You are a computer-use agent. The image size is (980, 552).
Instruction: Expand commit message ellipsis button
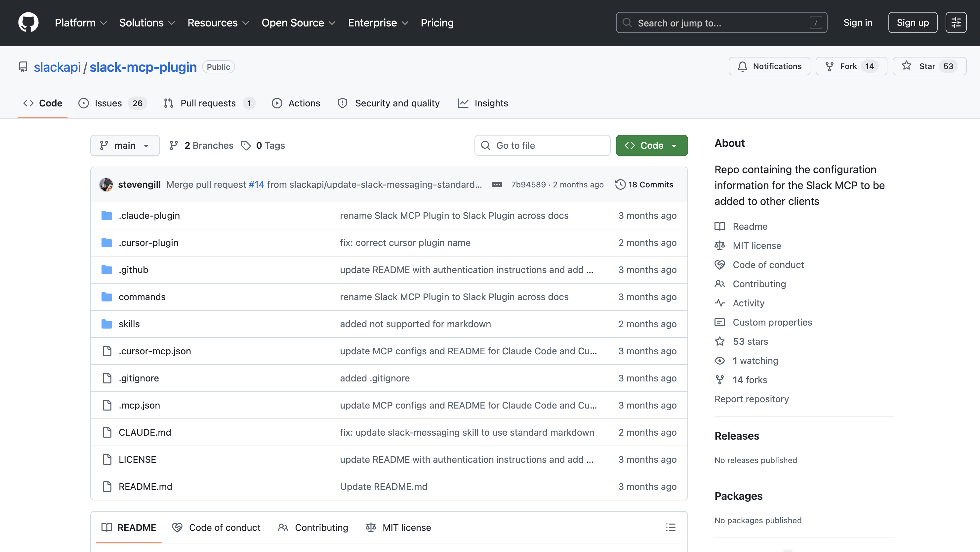coord(497,184)
